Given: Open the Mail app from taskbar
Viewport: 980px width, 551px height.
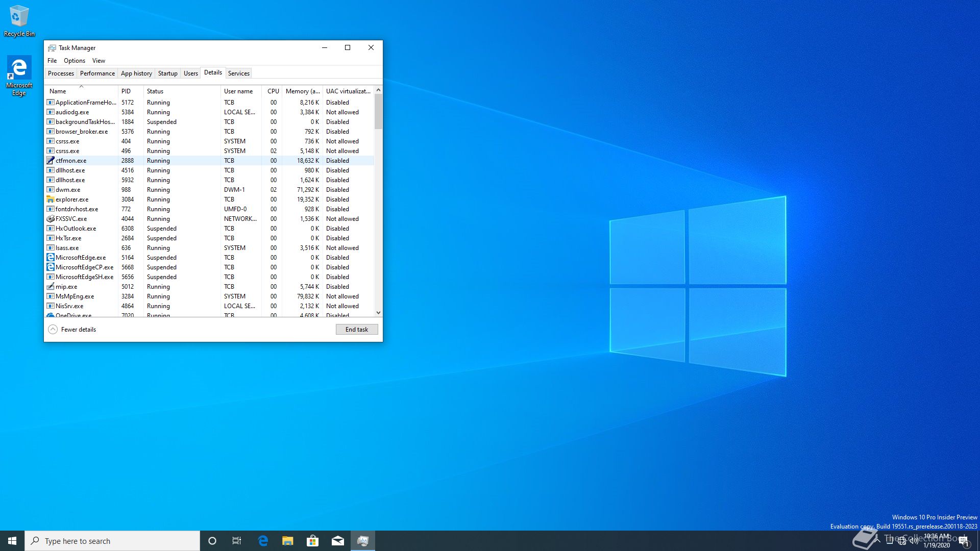Looking at the screenshot, I should pyautogui.click(x=338, y=541).
